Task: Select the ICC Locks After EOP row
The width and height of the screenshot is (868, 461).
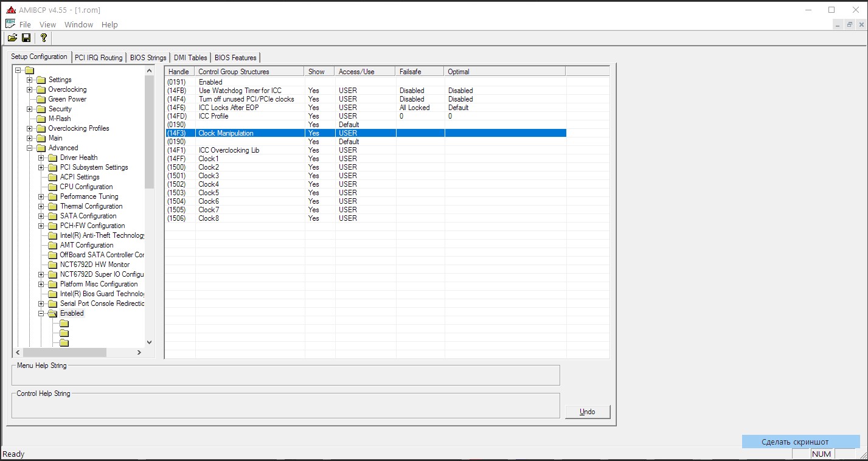Action: coord(366,108)
